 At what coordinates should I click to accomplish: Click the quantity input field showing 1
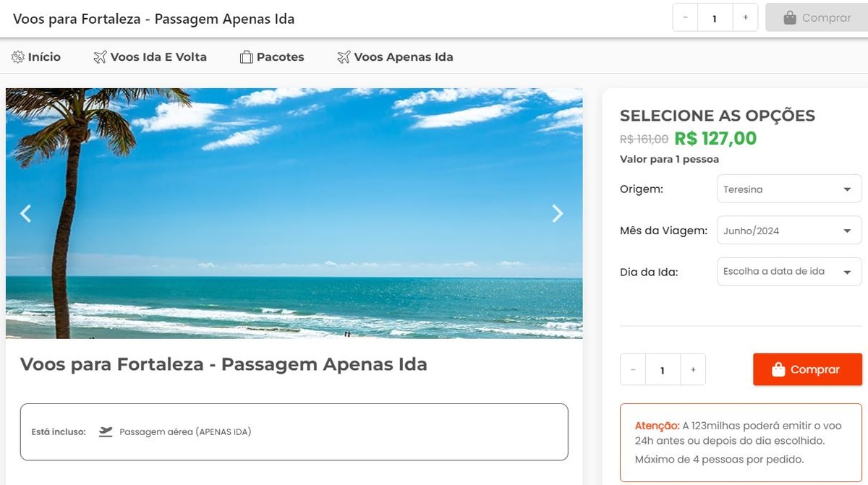click(x=662, y=369)
